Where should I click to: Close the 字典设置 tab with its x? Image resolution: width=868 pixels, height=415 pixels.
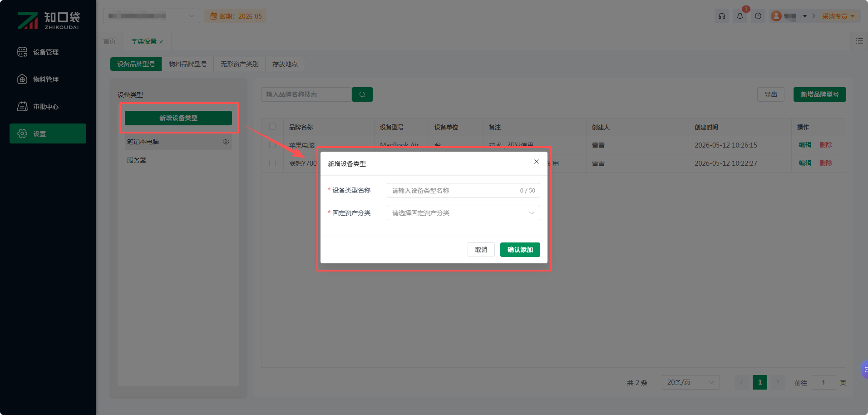pyautogui.click(x=161, y=42)
